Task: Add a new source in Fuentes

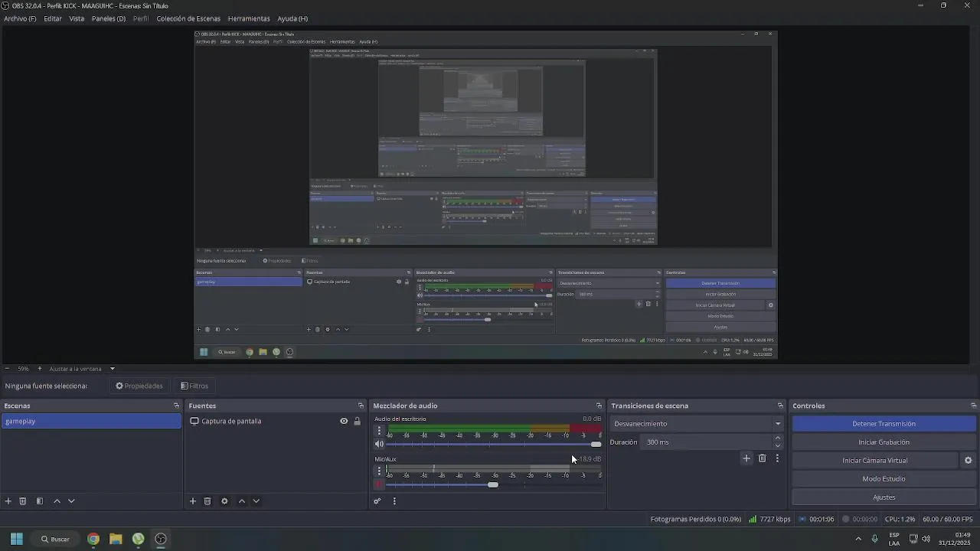Action: pos(193,501)
